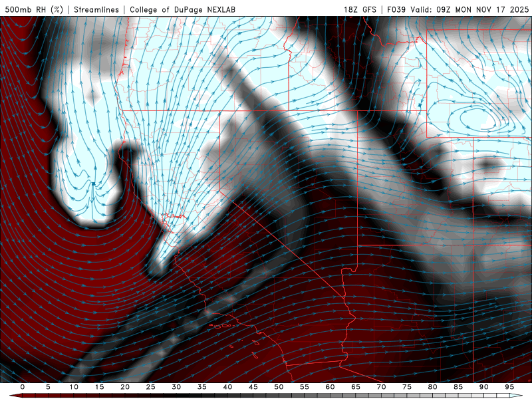This screenshot has height=399, width=532.
Task: Click the colorbar label "35"
Action: 202,387
